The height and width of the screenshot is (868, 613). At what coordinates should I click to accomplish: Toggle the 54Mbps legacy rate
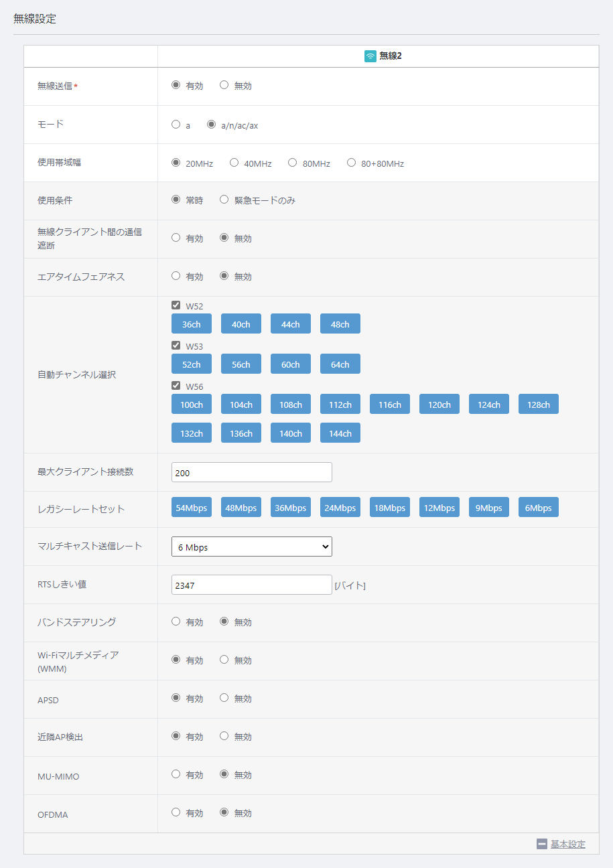pyautogui.click(x=192, y=507)
